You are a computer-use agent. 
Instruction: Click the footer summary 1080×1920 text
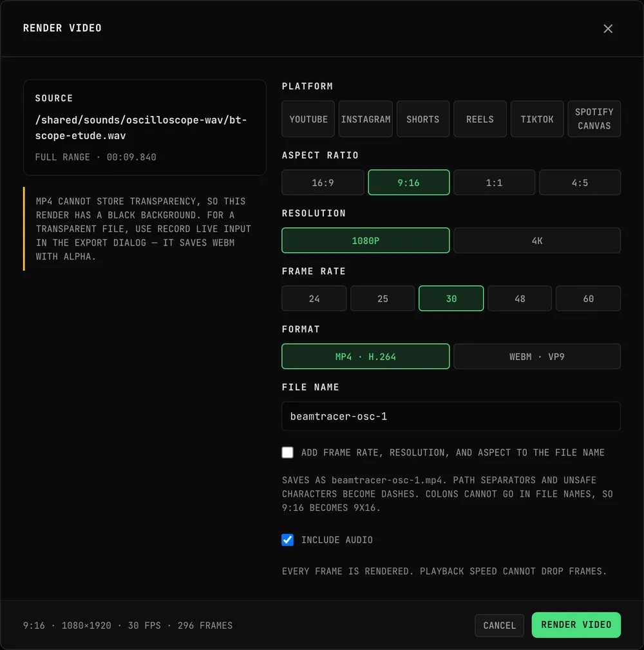pyautogui.click(x=86, y=625)
